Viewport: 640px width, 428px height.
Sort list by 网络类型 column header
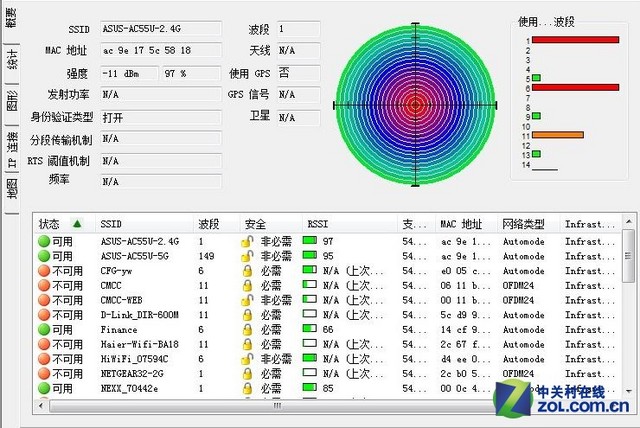(528, 224)
